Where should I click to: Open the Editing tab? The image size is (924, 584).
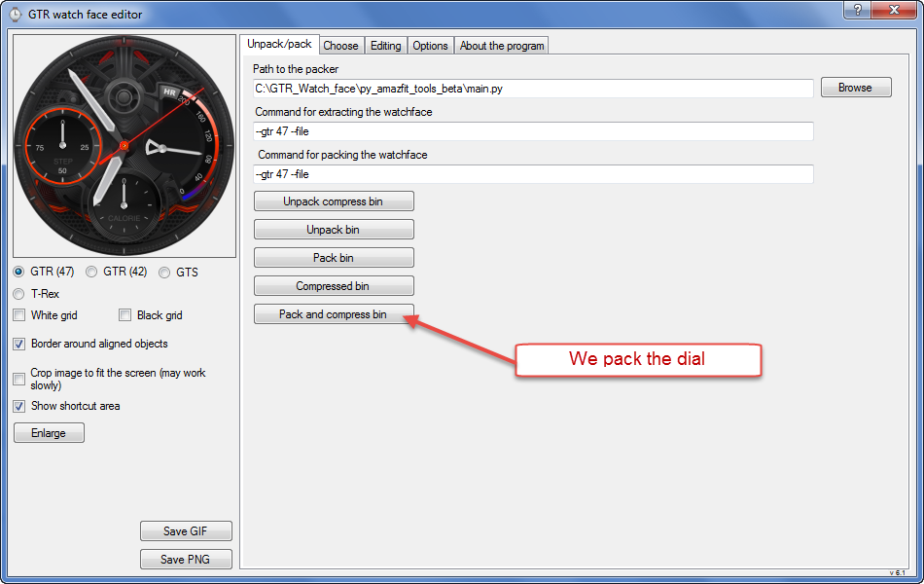[385, 46]
